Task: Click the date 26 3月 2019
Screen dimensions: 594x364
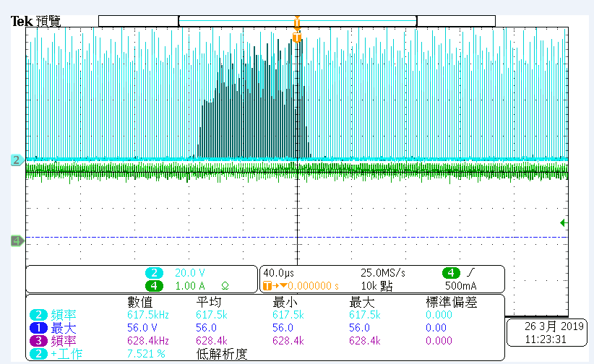Action: pyautogui.click(x=554, y=326)
